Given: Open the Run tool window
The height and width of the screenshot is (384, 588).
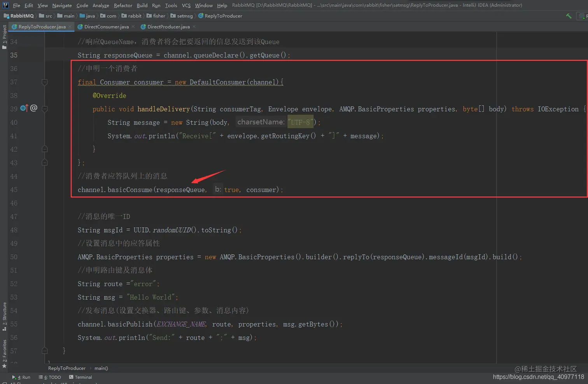Looking at the screenshot, I should pyautogui.click(x=21, y=377).
